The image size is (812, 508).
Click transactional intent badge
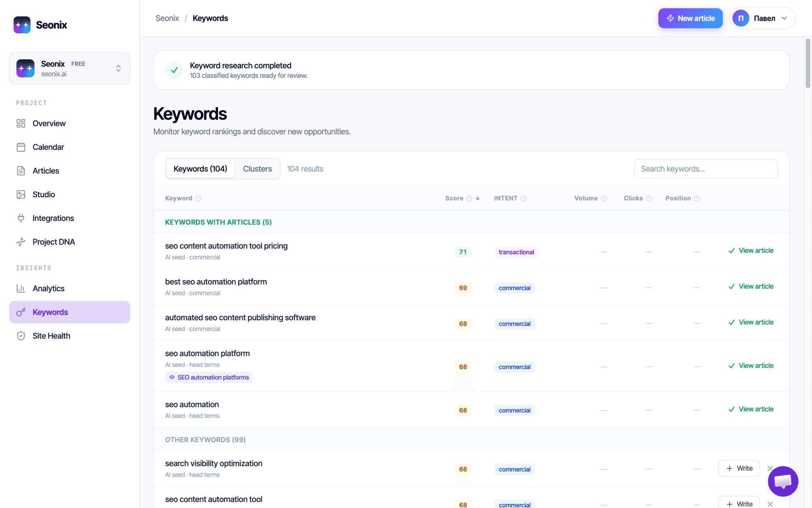point(516,252)
